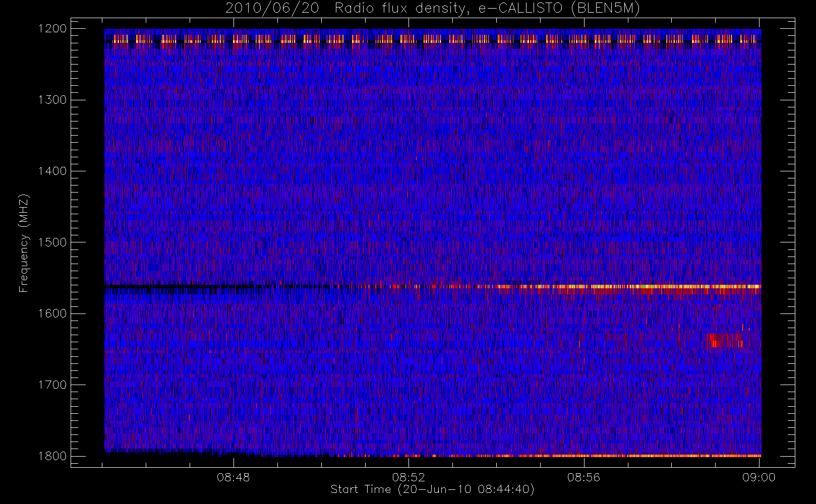Image resolution: width=816 pixels, height=504 pixels.
Task: Click the 1800 frequency axis label
Action: click(52, 456)
